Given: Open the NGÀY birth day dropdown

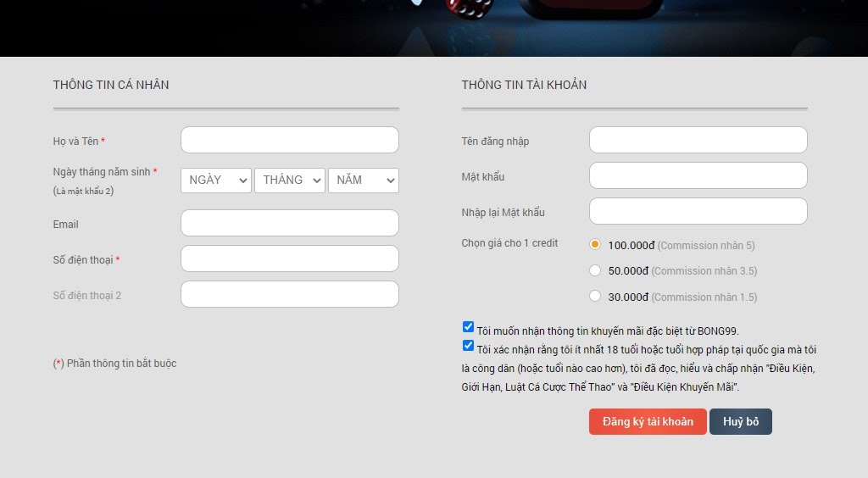Looking at the screenshot, I should point(215,181).
